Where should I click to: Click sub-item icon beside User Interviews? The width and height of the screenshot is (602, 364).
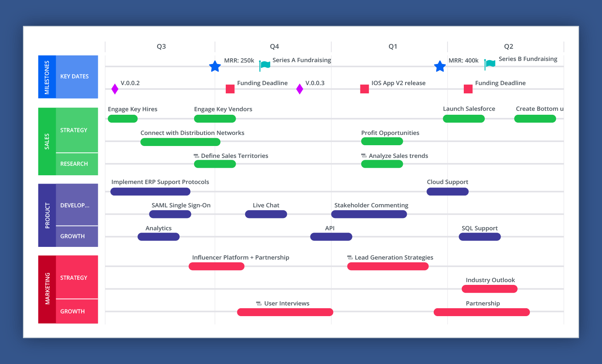tap(259, 303)
